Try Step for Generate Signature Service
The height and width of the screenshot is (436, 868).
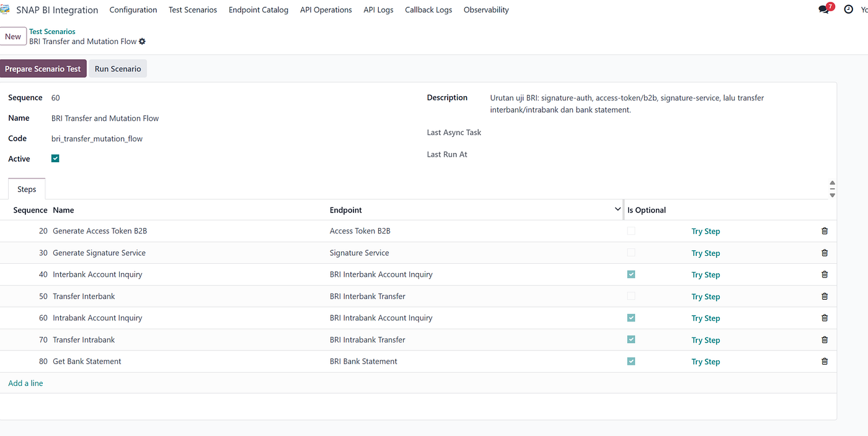[706, 253]
